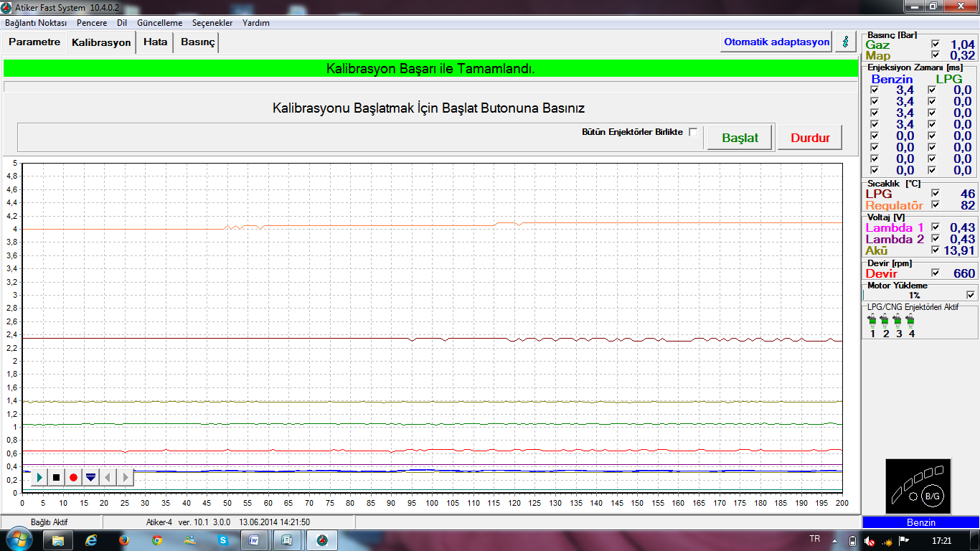Screen dimensions: 980x551
Task: Open the Seçenekler menu
Action: 212,23
